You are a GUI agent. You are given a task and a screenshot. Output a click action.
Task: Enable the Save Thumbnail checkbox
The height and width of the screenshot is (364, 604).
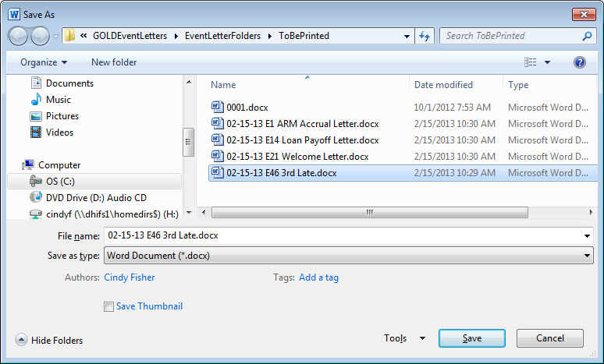point(109,307)
